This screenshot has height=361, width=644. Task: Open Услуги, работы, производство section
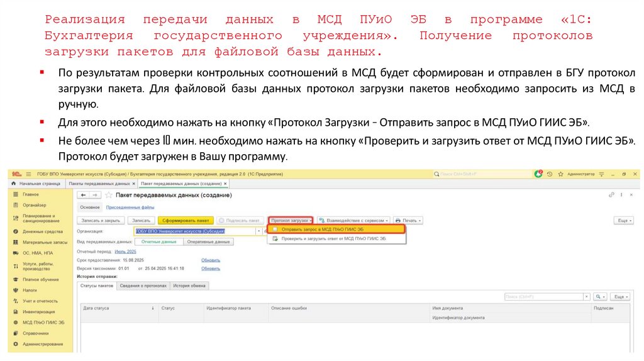(38, 266)
